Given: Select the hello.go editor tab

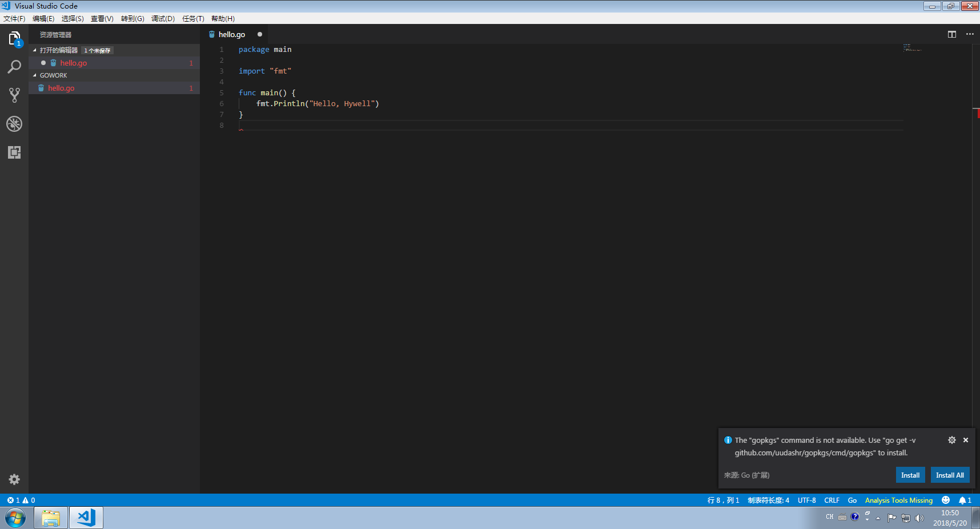Looking at the screenshot, I should pos(230,34).
